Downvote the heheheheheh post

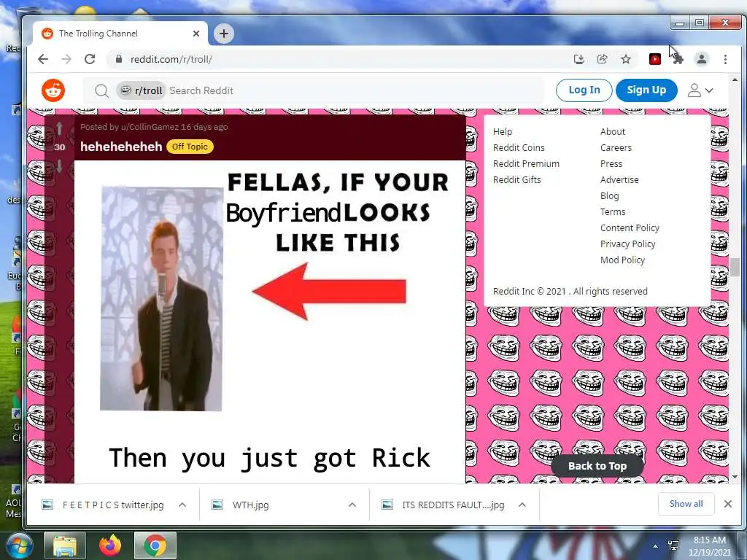click(x=60, y=166)
